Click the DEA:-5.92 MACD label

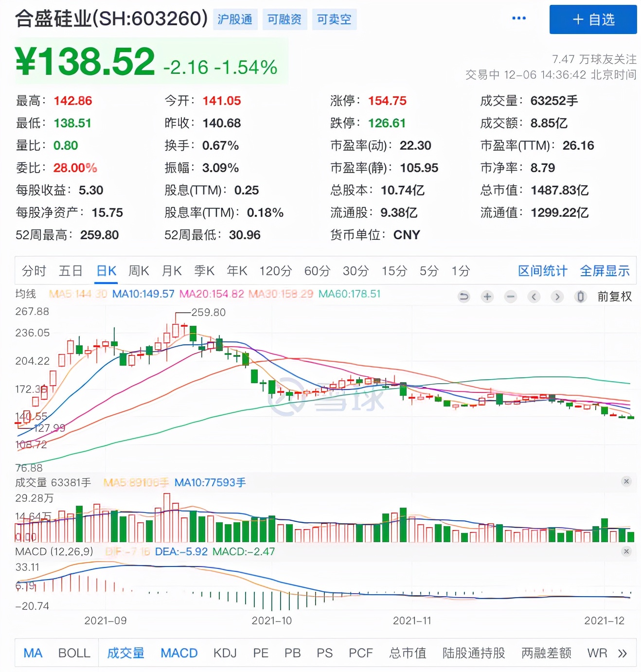(x=181, y=552)
